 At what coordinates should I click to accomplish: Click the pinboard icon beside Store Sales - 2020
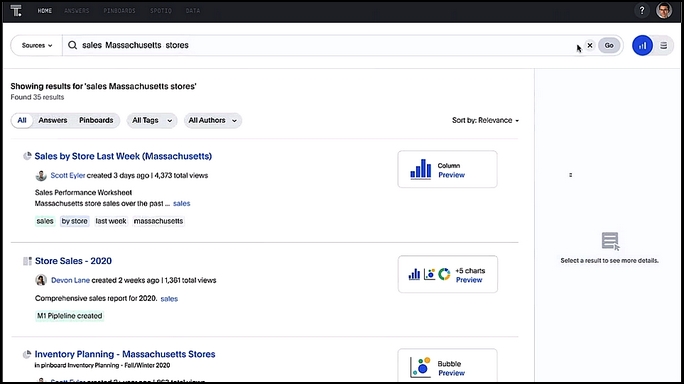coord(27,261)
